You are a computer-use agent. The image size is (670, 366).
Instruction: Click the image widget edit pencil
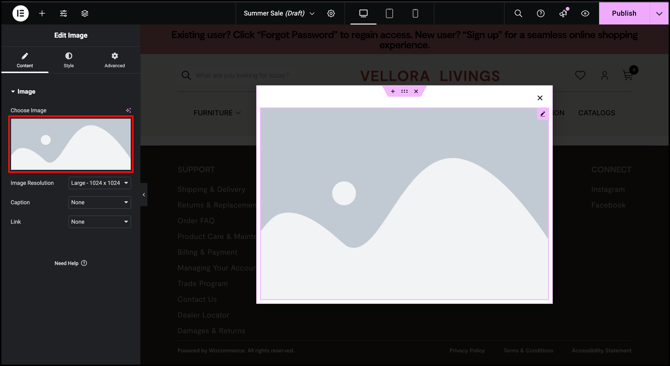point(543,114)
